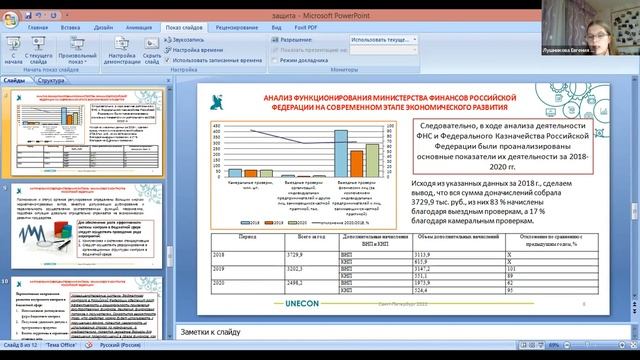Image resolution: width=640 pixels, height=360 pixels.
Task: Open 'Показать презентацию на' combo box
Action: (383, 50)
